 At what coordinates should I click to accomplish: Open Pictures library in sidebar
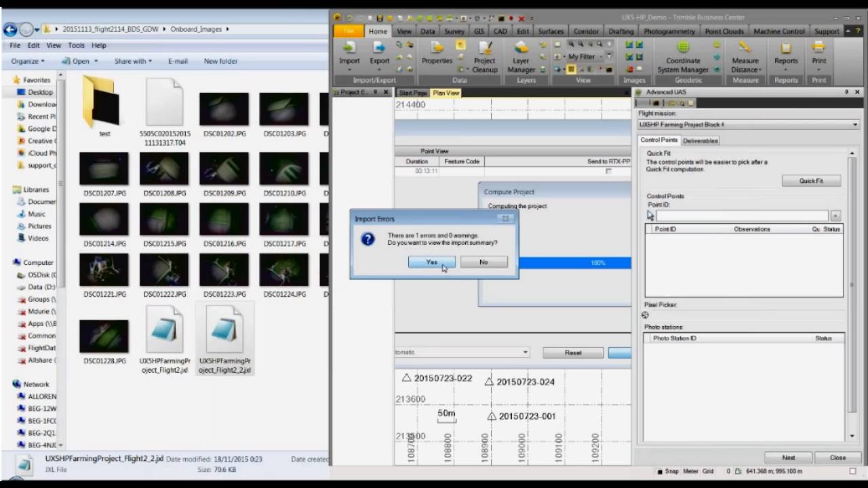point(39,226)
